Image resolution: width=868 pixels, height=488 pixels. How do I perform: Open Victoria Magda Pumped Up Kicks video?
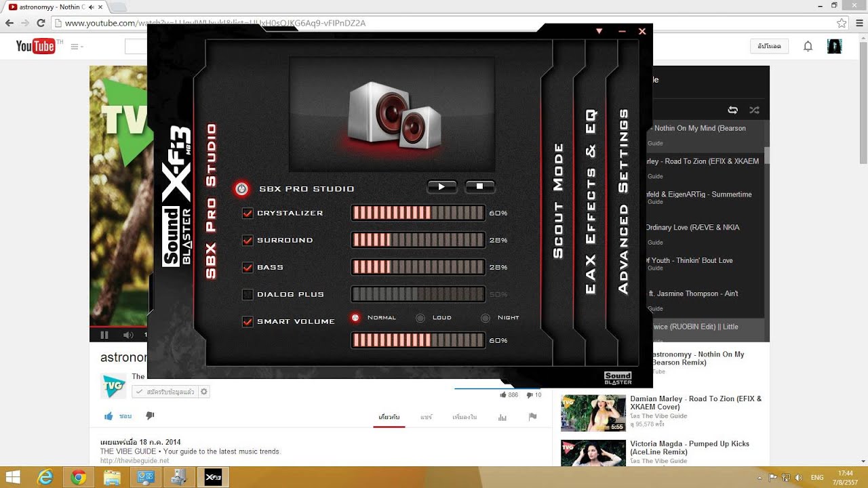(x=690, y=448)
